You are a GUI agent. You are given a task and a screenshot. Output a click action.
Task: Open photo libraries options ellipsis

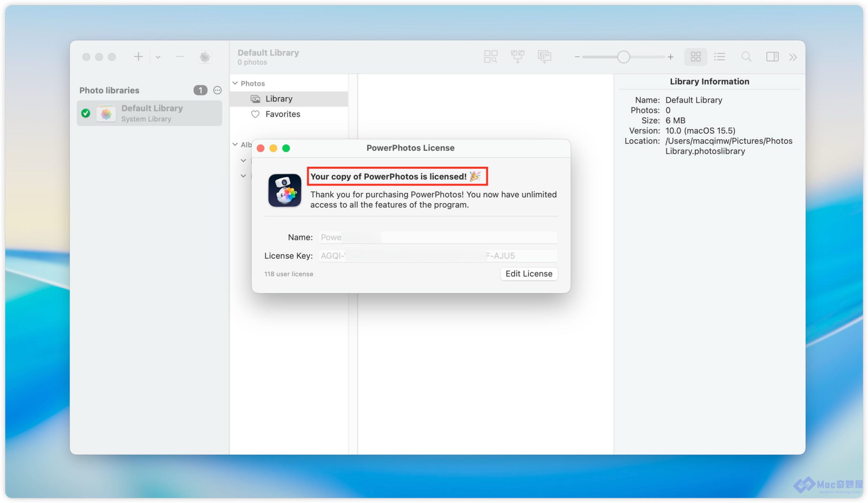tap(217, 90)
